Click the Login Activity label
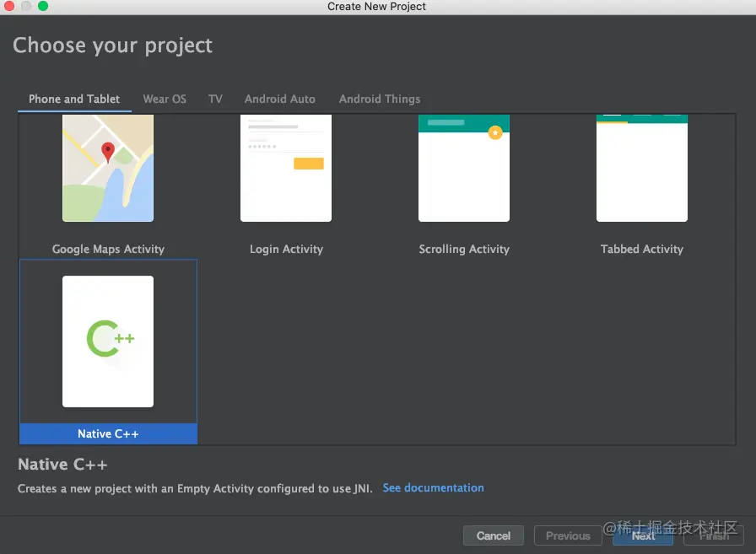The width and height of the screenshot is (756, 554). coord(286,249)
